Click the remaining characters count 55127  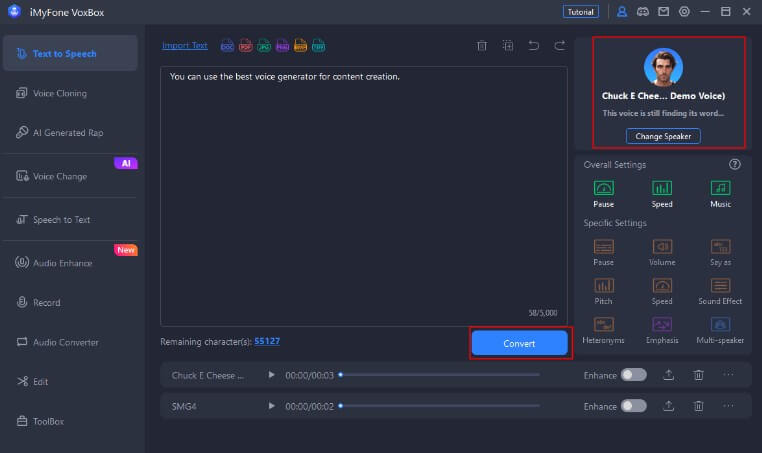[x=267, y=341]
